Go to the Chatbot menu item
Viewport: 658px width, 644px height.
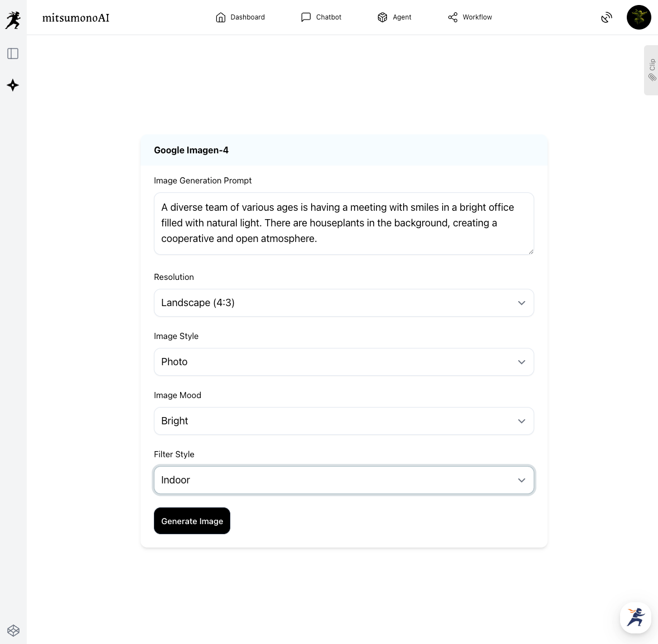coord(321,17)
